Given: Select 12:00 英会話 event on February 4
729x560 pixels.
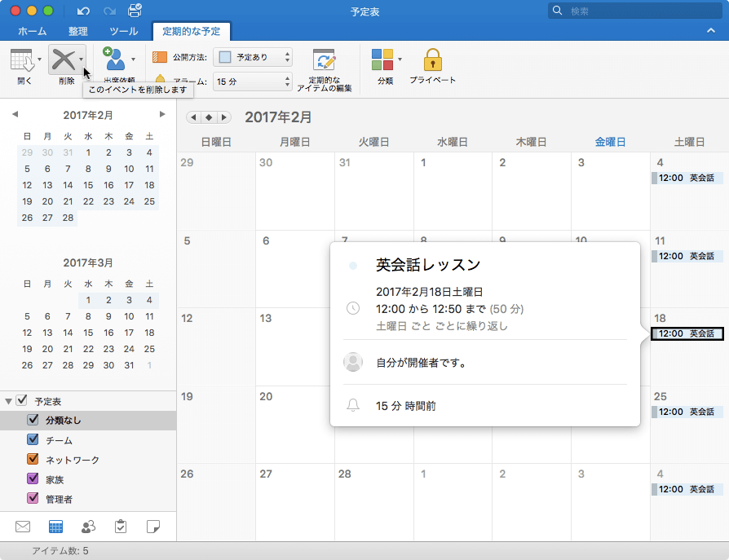Looking at the screenshot, I should tap(687, 178).
